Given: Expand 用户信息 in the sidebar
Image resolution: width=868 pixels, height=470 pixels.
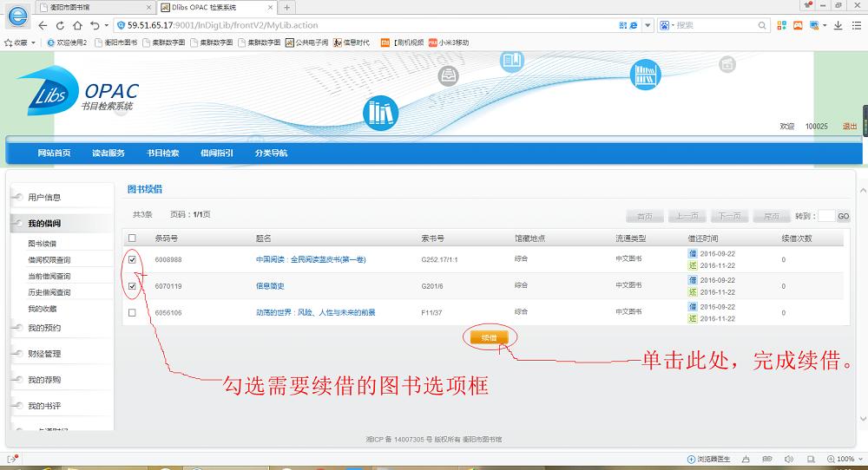Looking at the screenshot, I should pyautogui.click(x=44, y=198).
